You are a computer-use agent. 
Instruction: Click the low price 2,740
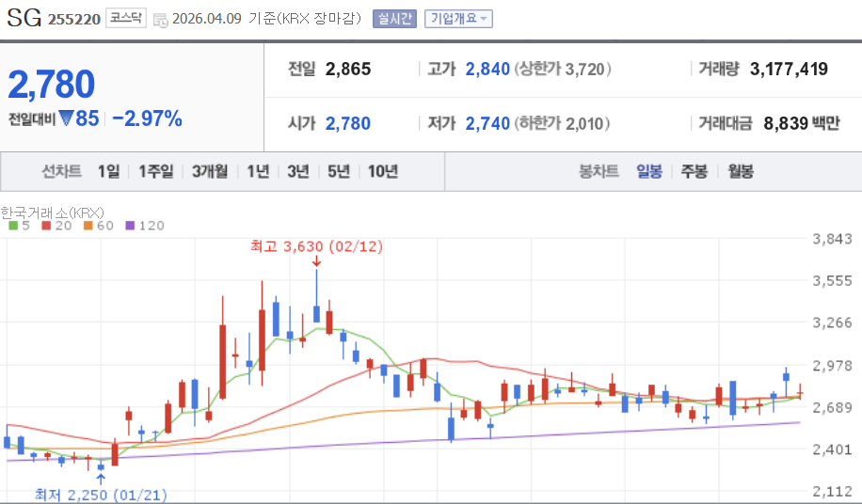(x=487, y=123)
